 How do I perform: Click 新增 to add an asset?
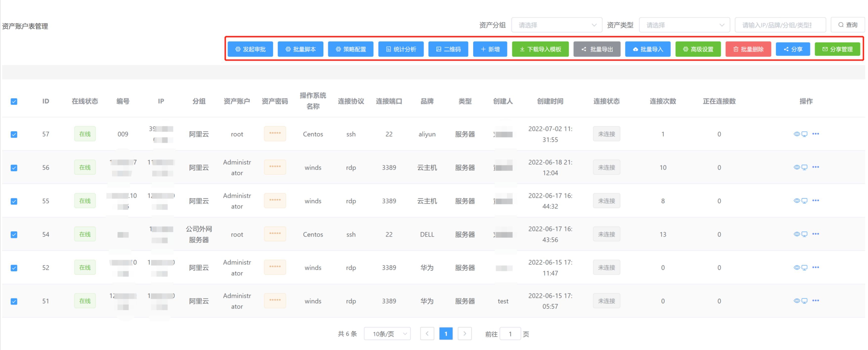[490, 49]
